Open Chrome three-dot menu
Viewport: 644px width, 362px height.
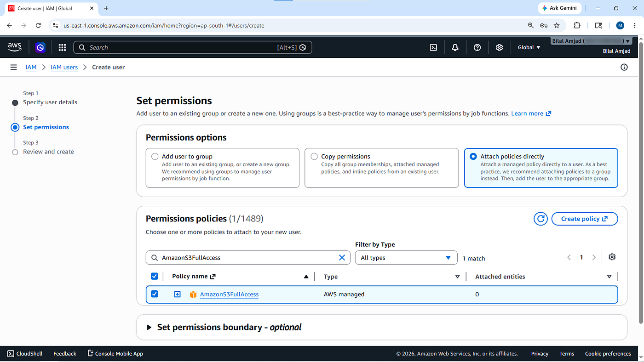point(635,25)
